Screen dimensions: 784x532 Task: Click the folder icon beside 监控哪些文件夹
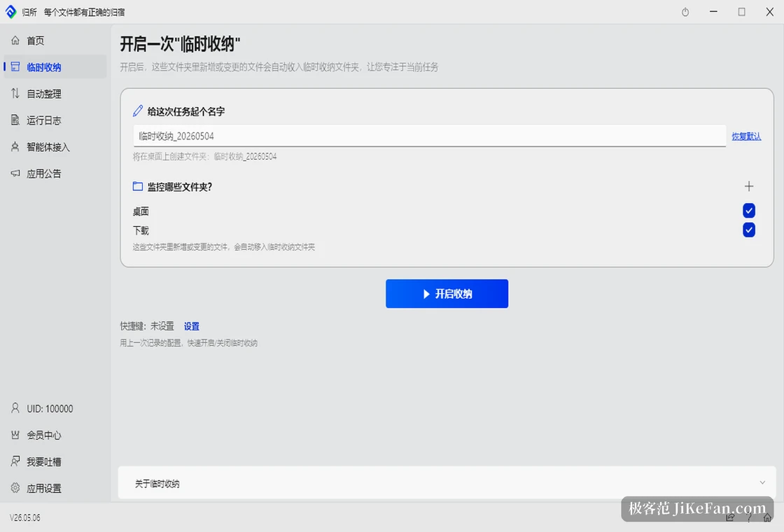138,186
